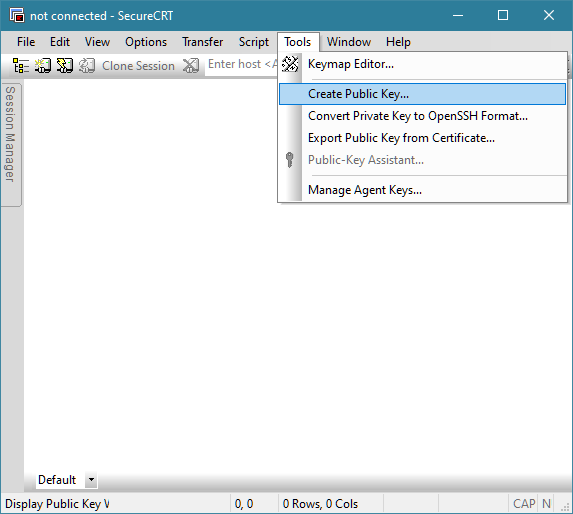This screenshot has width=573, height=514.
Task: Click the Disconnect icon beside Clone Session
Action: pos(191,65)
